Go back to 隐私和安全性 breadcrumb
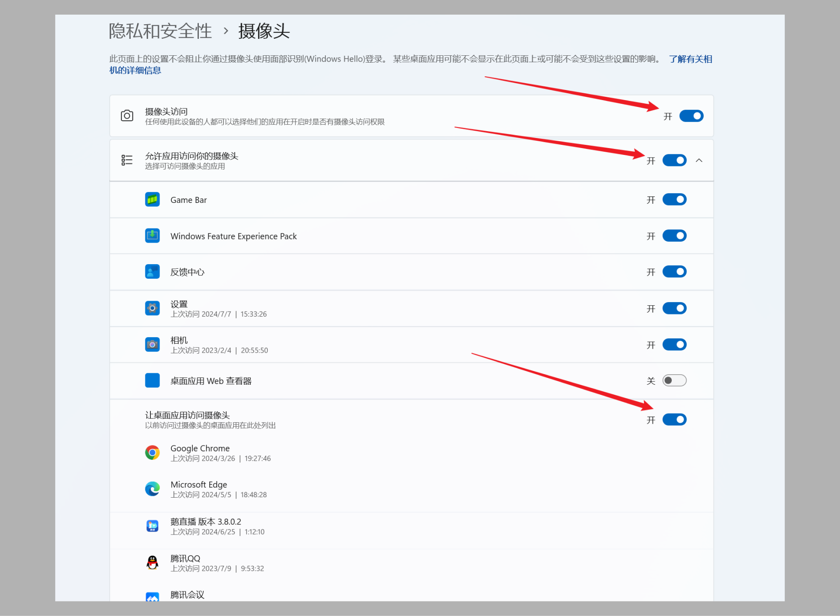Viewport: 840px width, 616px height. [x=160, y=31]
